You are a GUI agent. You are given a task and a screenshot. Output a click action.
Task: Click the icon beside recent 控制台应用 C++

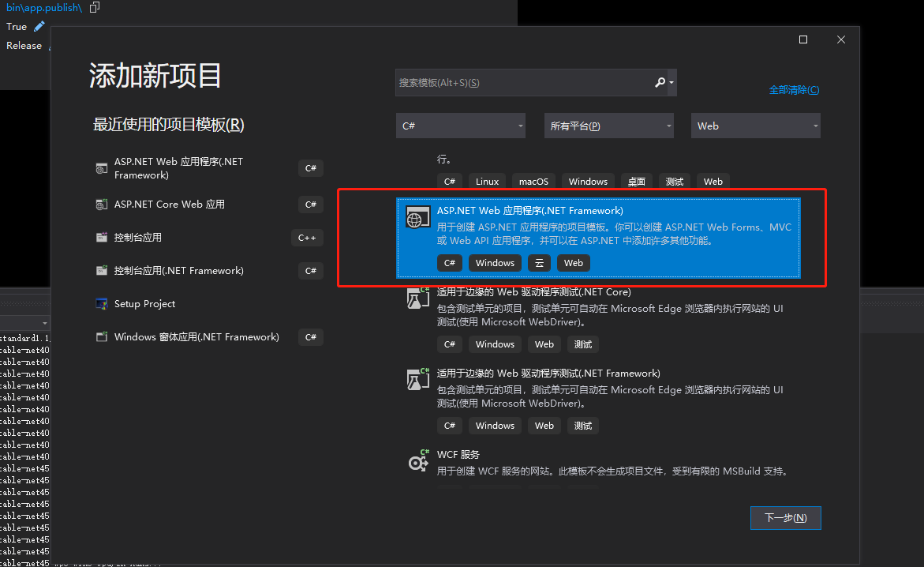101,237
